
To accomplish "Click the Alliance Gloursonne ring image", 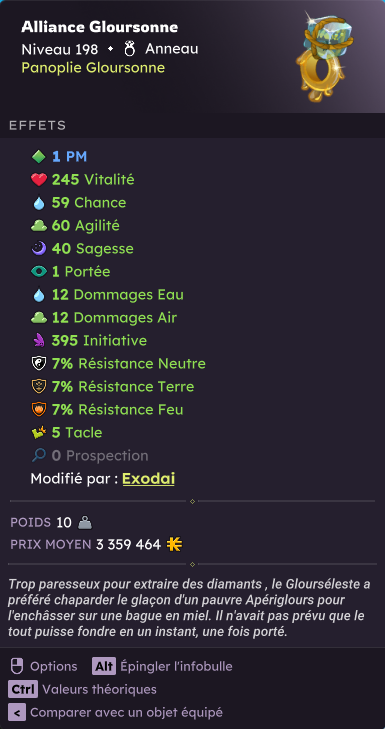I will [x=325, y=57].
